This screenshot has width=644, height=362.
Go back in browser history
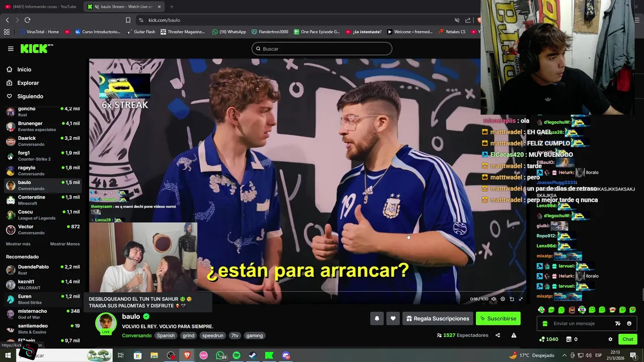click(7, 20)
